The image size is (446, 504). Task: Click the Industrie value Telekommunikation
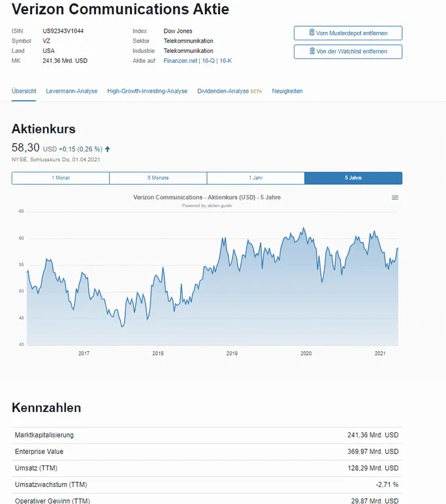[x=189, y=51]
